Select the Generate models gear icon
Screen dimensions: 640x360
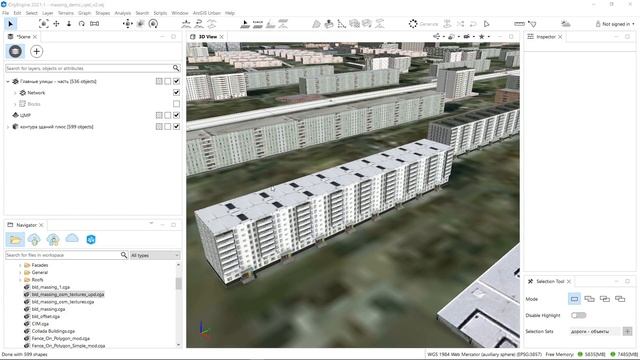413,24
